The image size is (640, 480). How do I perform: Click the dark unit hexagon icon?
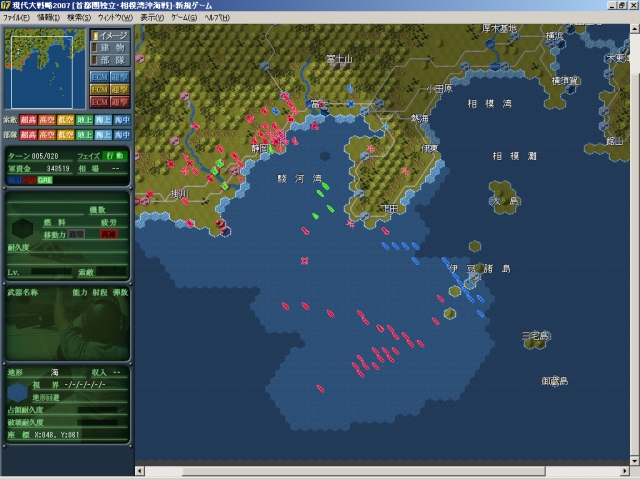tap(22, 229)
